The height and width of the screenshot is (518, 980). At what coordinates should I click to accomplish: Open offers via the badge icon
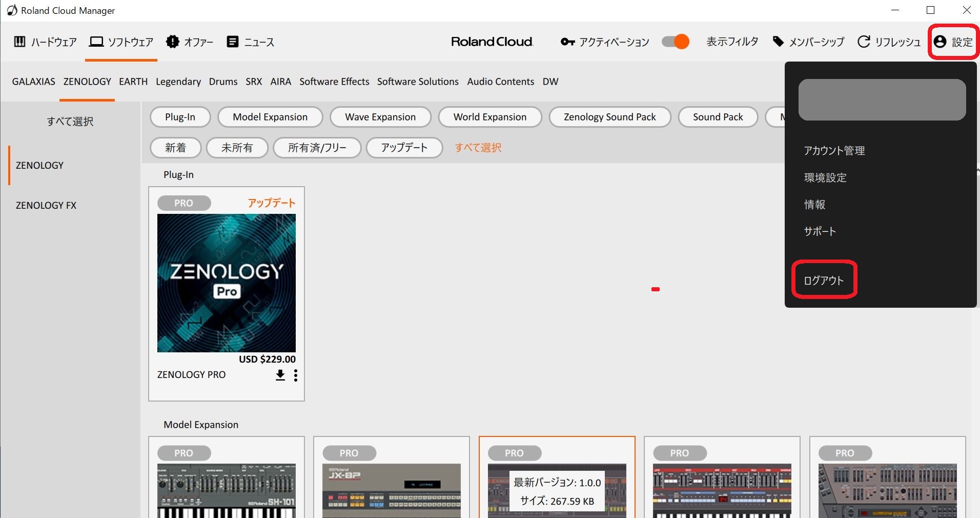coord(173,42)
